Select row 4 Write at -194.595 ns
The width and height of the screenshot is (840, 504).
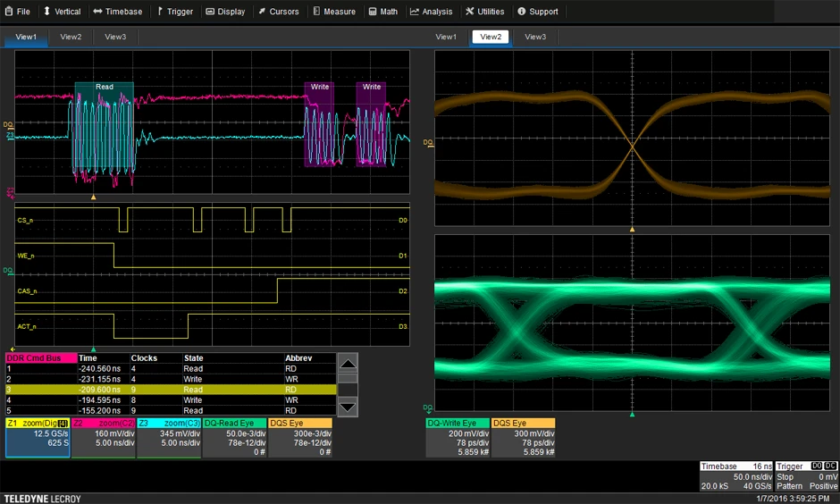[170, 400]
